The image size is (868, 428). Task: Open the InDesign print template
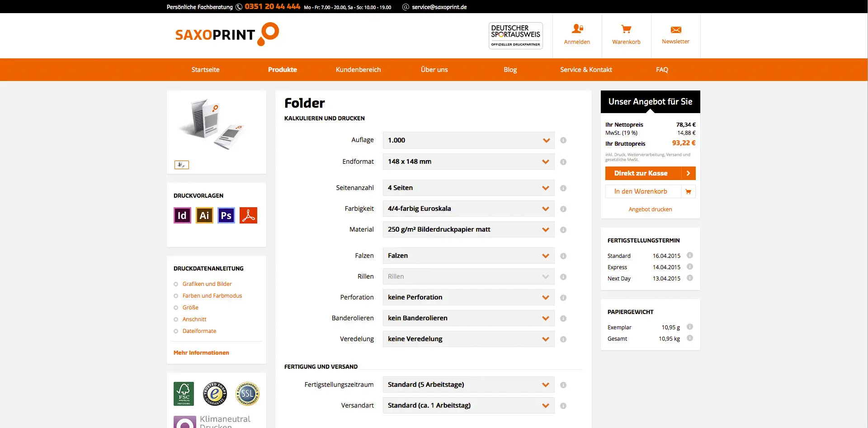coord(182,215)
